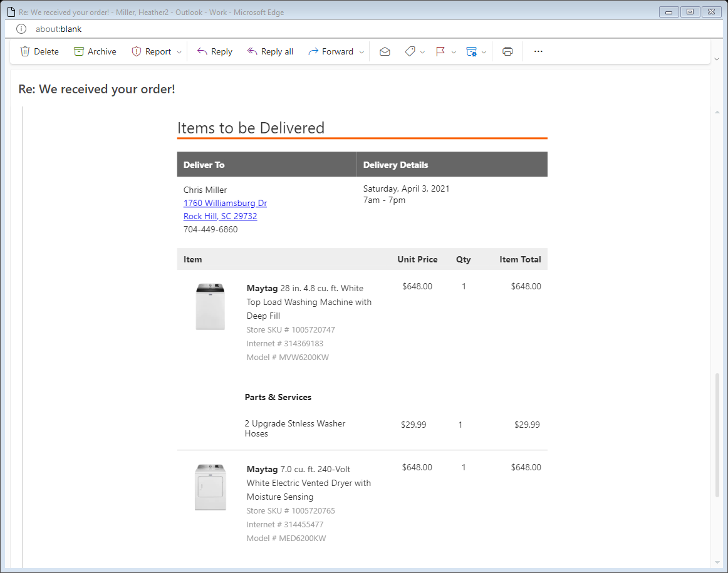Forward this order email
728x573 pixels.
331,51
